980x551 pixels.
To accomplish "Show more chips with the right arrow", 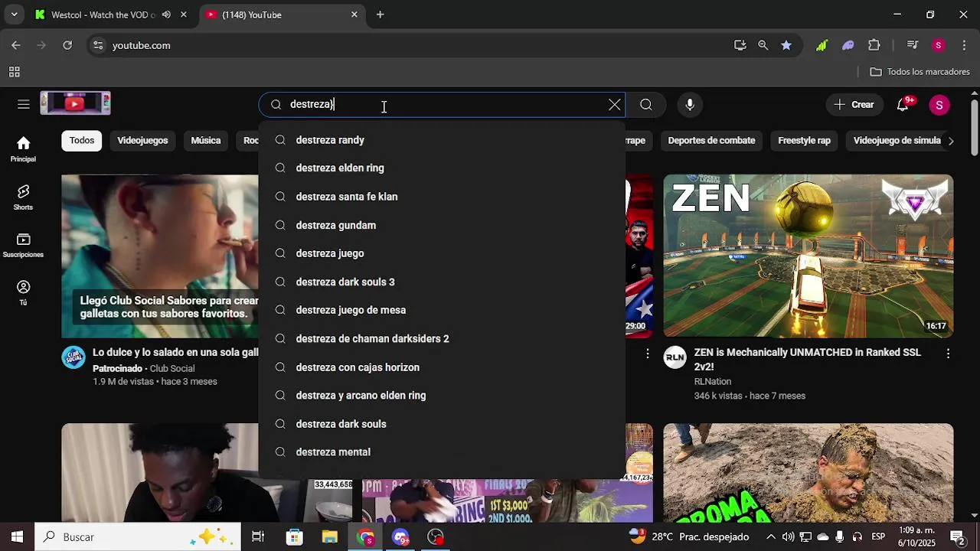I will (x=951, y=141).
